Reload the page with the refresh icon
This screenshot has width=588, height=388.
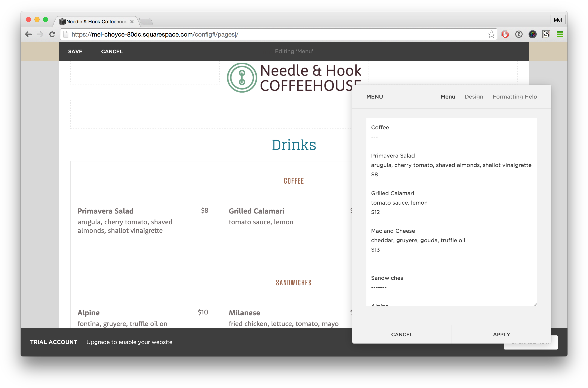pos(52,34)
